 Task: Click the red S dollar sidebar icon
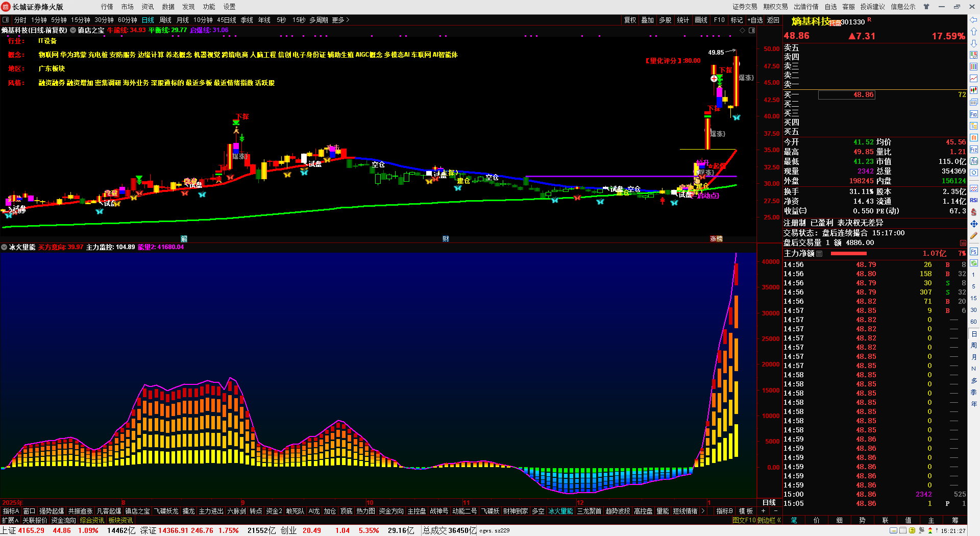click(974, 212)
